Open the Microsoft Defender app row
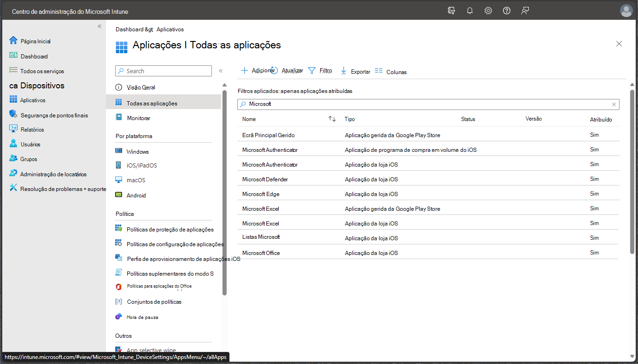The width and height of the screenshot is (638, 364). click(428, 179)
